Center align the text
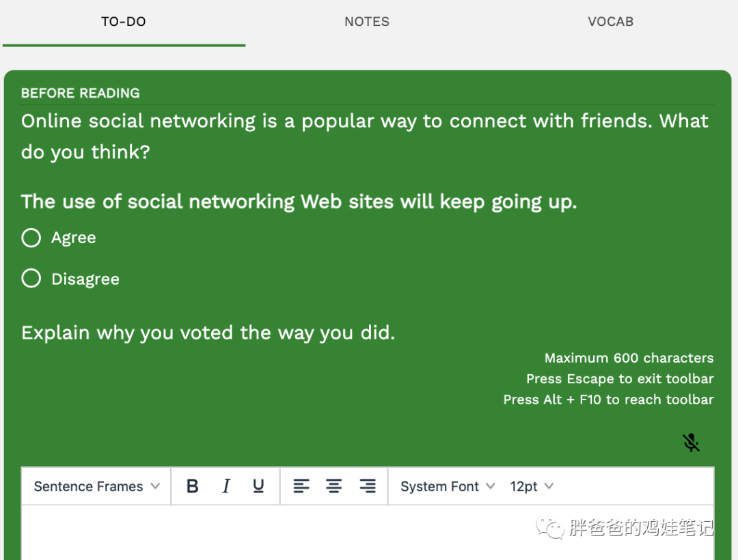The width and height of the screenshot is (738, 560). tap(333, 486)
